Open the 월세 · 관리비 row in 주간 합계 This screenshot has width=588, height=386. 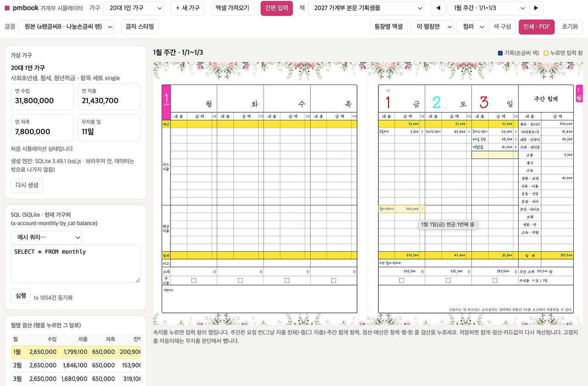point(546,124)
